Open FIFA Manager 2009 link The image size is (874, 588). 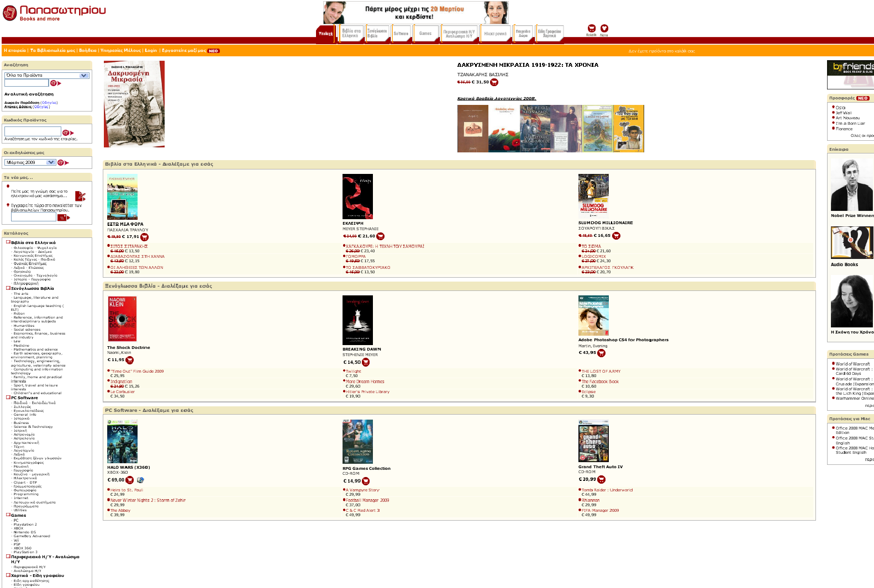(600, 511)
